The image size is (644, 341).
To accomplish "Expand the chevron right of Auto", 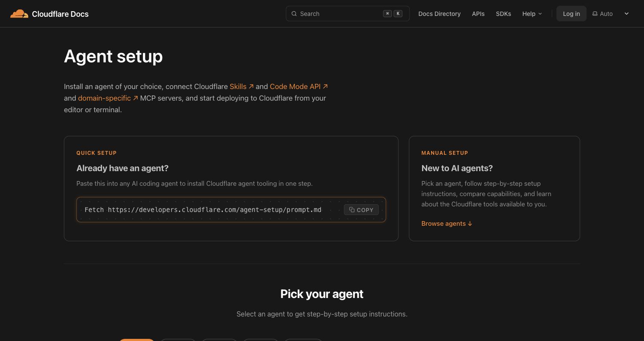I will tap(626, 14).
